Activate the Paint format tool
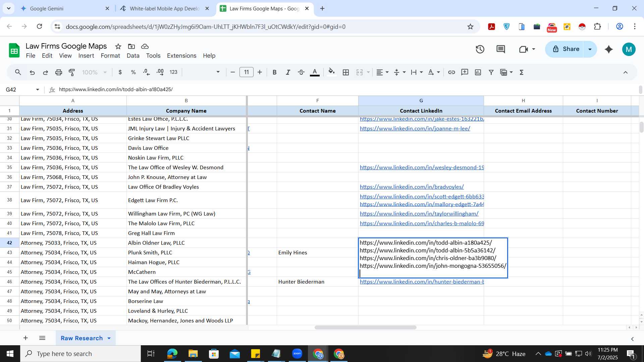Screen dimensions: 644x362 point(72,72)
